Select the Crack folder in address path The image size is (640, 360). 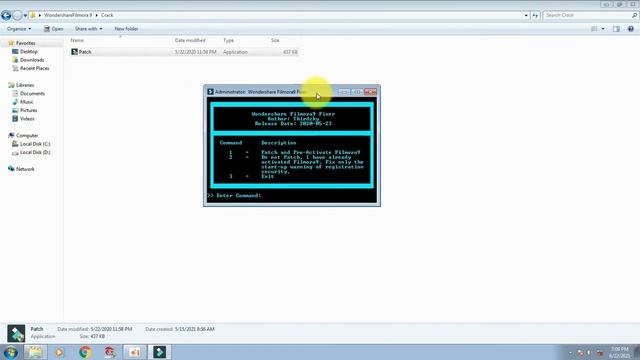point(107,15)
